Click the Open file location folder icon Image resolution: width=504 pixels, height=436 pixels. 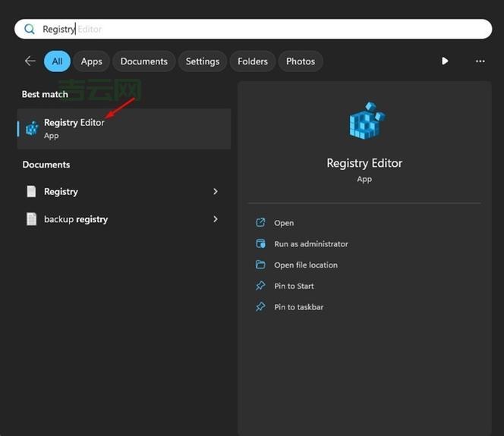[260, 265]
